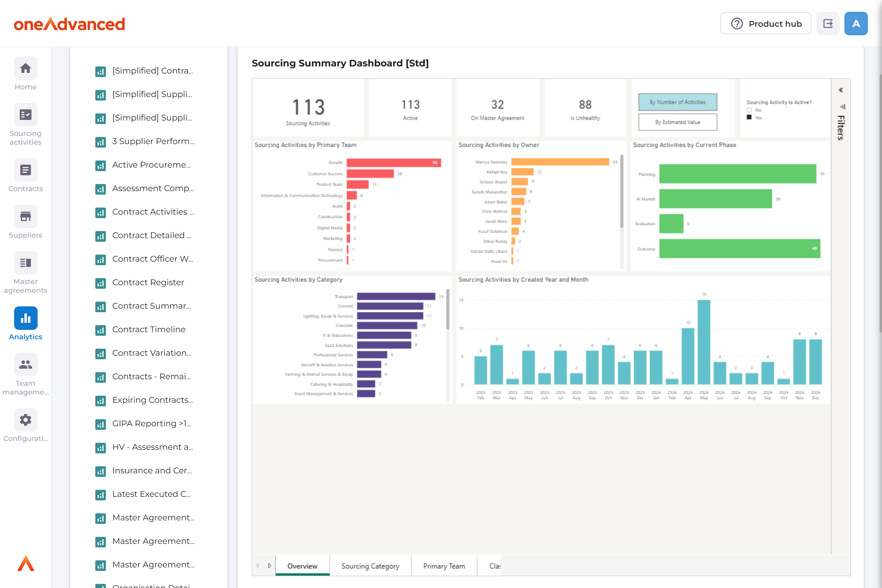Toggle By Estimated Value view
The height and width of the screenshot is (588, 882).
677,122
